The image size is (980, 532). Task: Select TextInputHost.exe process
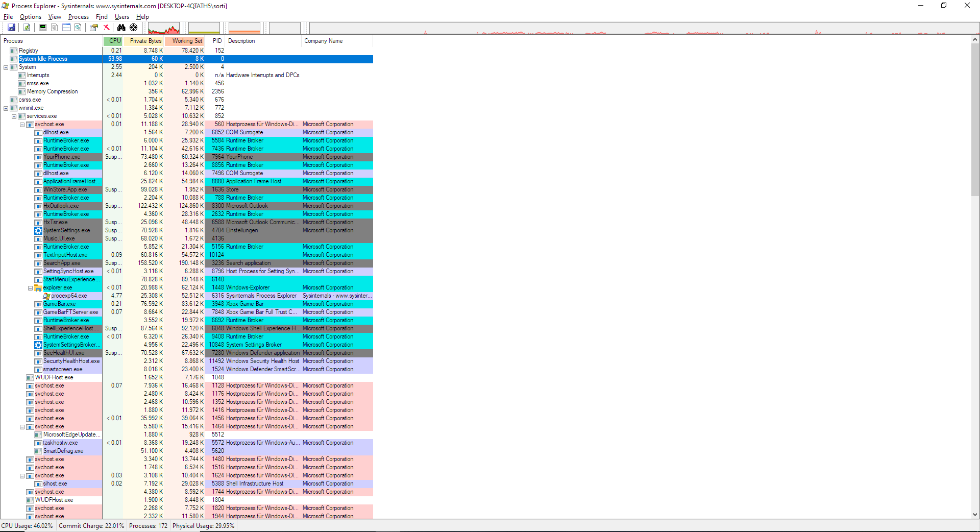pos(65,255)
